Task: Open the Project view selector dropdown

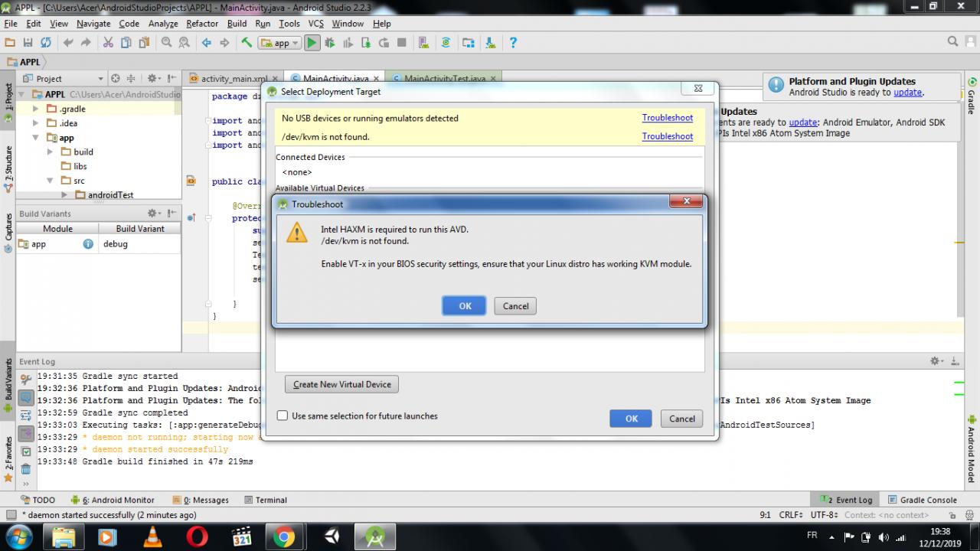Action: pyautogui.click(x=63, y=78)
